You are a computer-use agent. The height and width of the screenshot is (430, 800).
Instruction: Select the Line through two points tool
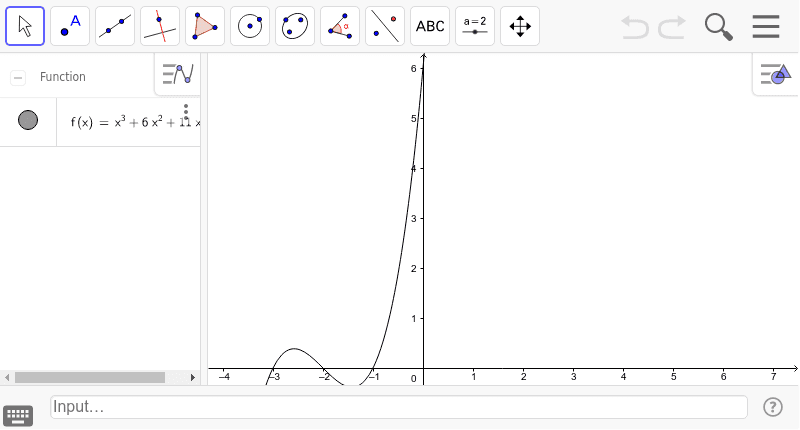(115, 26)
